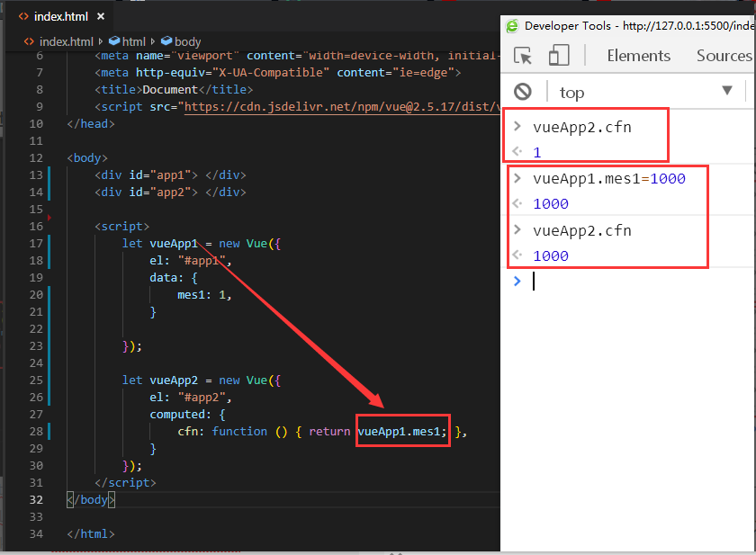Viewport: 756px width, 555px height.
Task: Click the closing body tag on line 32
Action: click(91, 499)
